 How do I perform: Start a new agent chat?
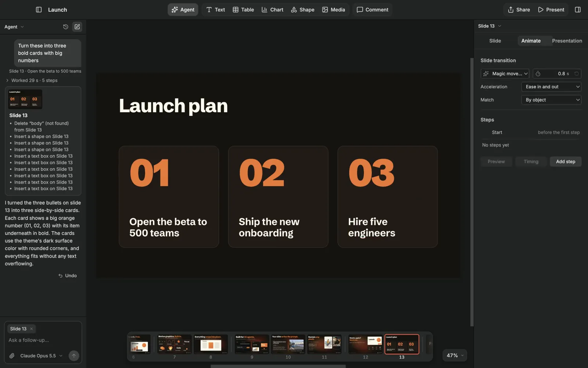click(77, 26)
